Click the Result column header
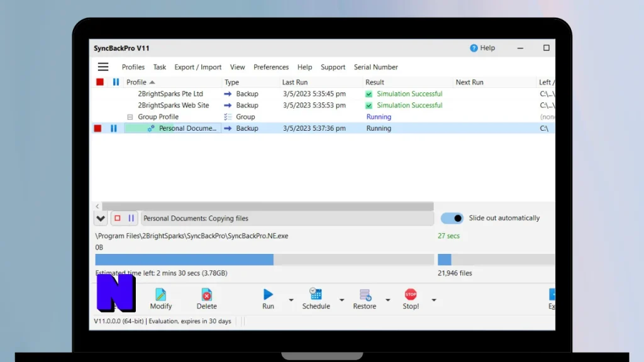Viewport: 644px width, 362px height. [x=408, y=82]
